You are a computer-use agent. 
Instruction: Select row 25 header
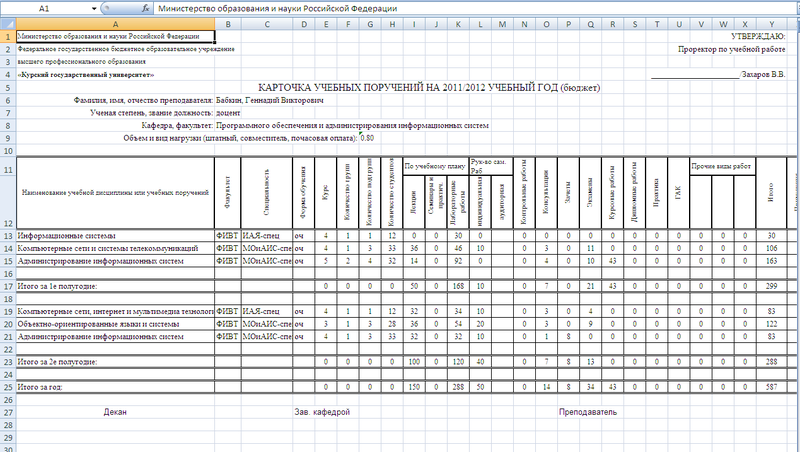coord(8,387)
